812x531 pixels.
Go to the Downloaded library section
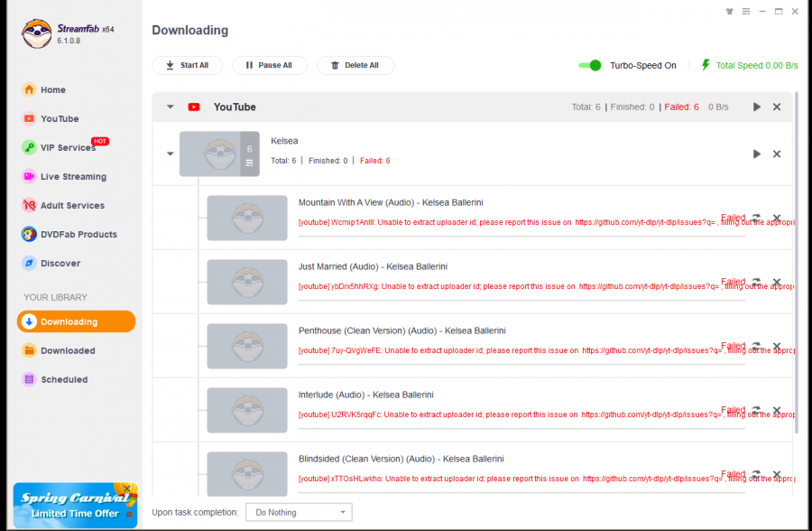click(67, 350)
